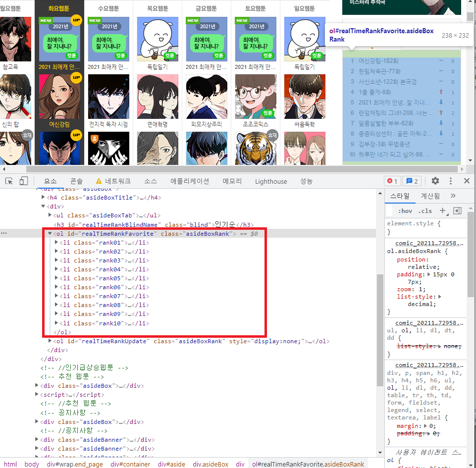476x468 pixels.
Task: Click breadcrumb div#aside
Action: [x=171, y=464]
